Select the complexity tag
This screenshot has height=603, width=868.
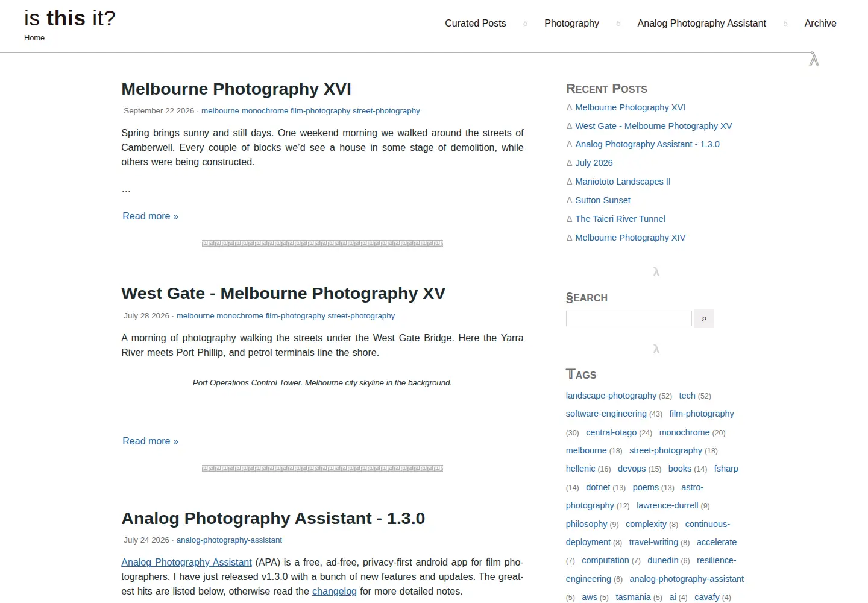pyautogui.click(x=646, y=524)
